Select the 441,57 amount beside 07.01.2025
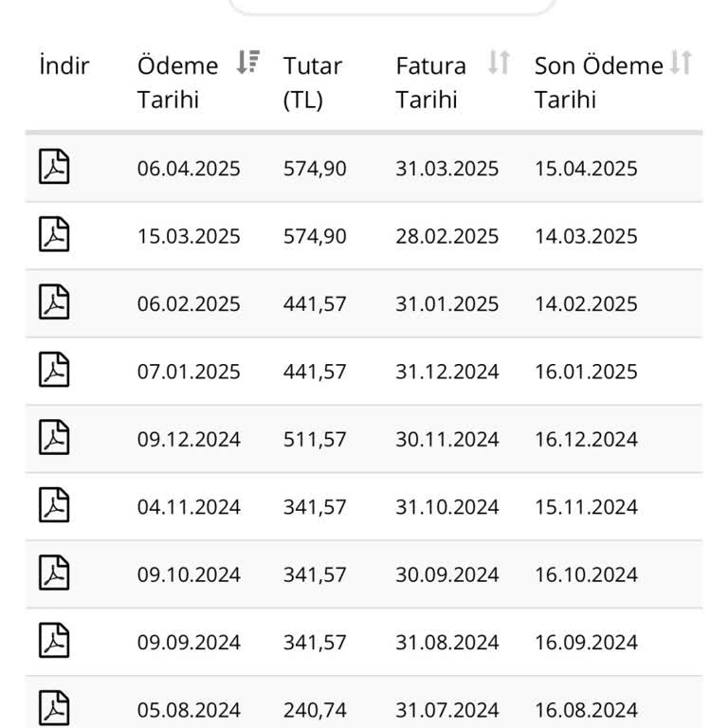Viewport: 728px width, 728px height. point(315,372)
